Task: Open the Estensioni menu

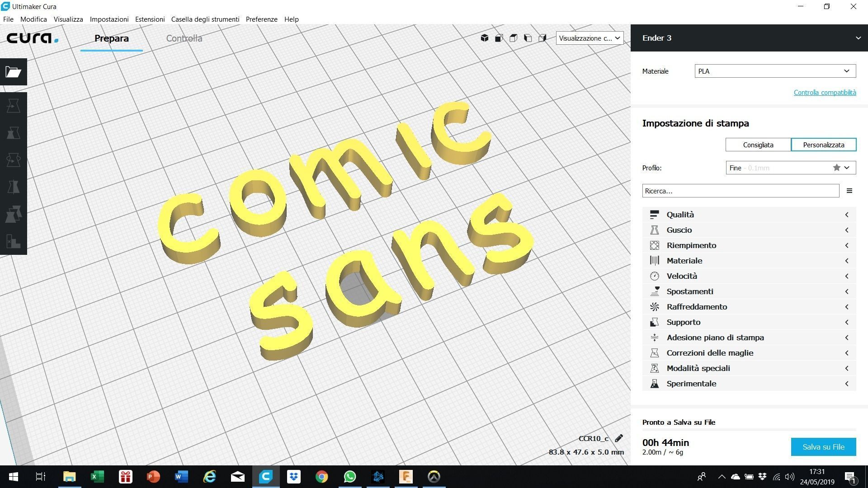Action: point(150,19)
